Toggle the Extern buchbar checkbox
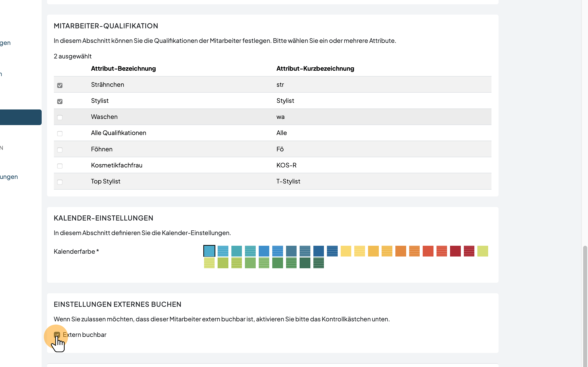The image size is (588, 367). coord(57,335)
